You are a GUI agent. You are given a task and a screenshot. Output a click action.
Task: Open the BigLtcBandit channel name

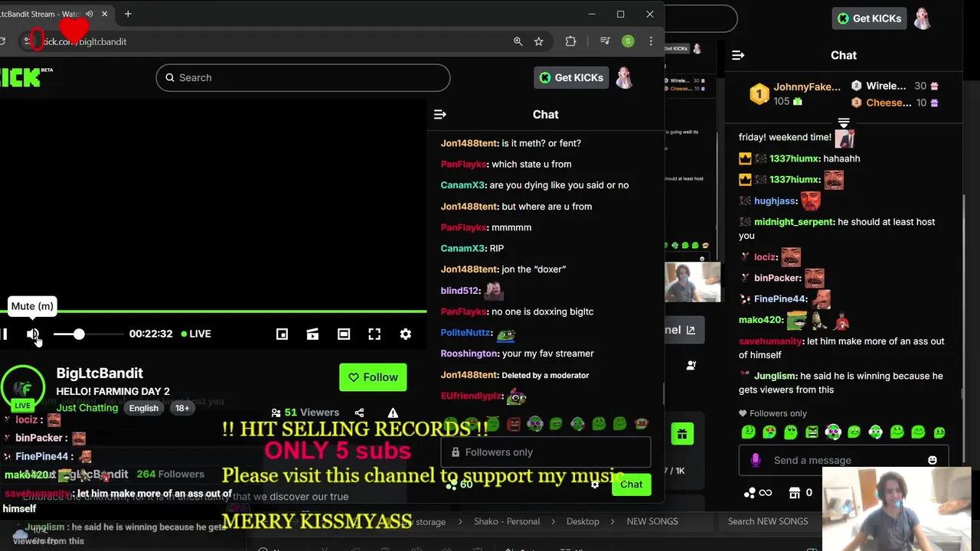(x=100, y=373)
